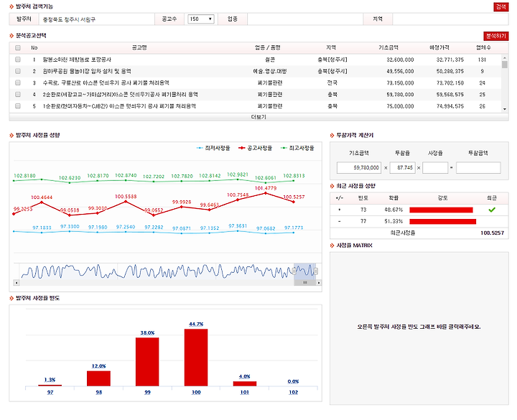This screenshot has height=420, width=517.
Task: Toggle the 최고사정율 green legend item
Action: (x=297, y=148)
